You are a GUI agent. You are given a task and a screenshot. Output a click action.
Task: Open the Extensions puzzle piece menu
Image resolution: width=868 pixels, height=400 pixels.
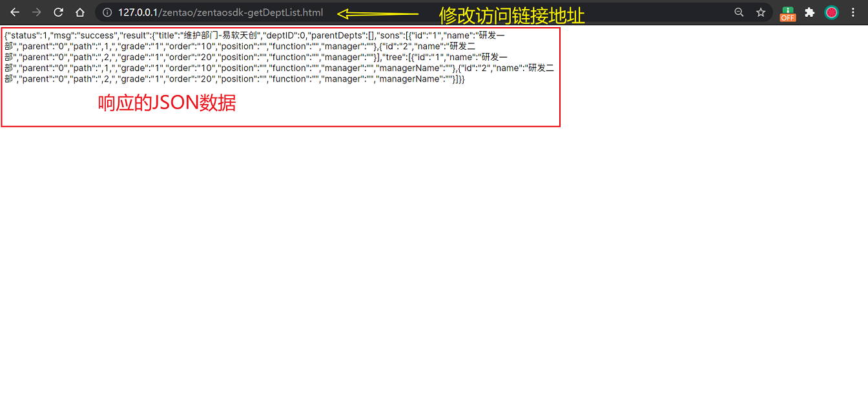point(810,12)
